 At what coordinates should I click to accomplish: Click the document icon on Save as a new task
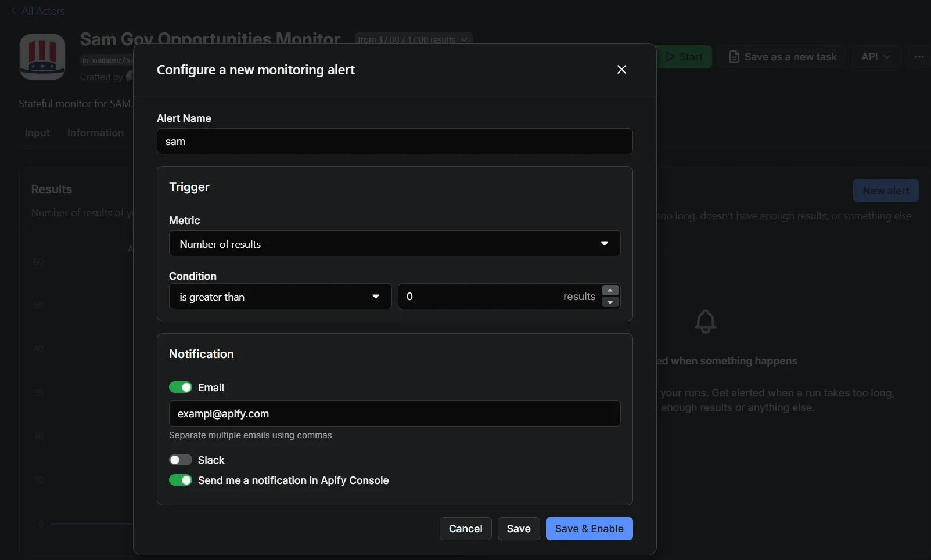735,56
